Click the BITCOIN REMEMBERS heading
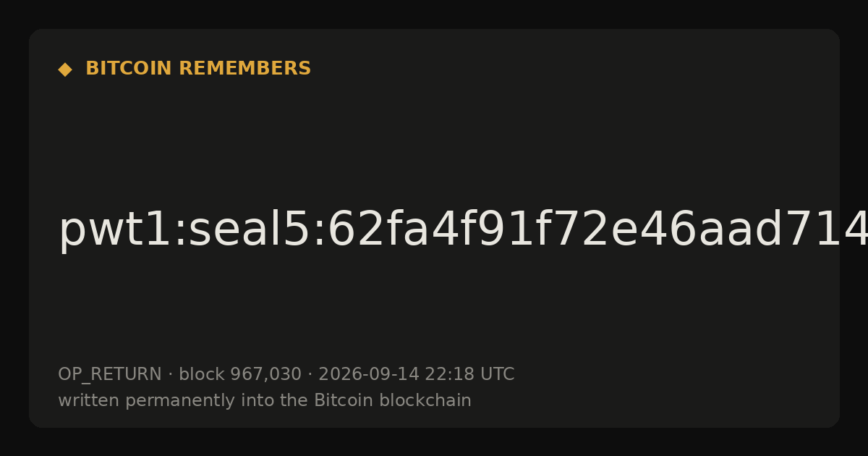Image resolution: width=868 pixels, height=456 pixels. pyautogui.click(x=198, y=69)
